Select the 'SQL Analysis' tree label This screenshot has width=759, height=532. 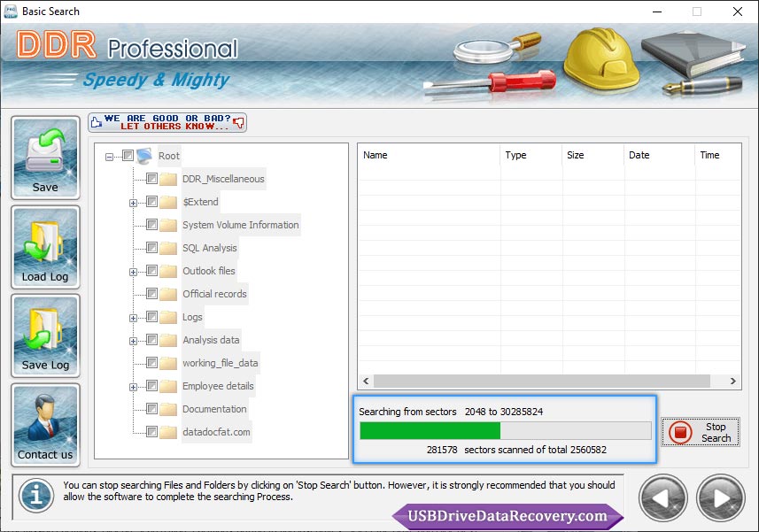point(210,248)
